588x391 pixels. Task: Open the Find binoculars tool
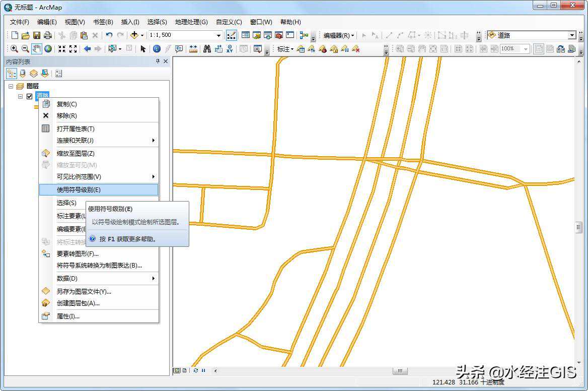[206, 49]
